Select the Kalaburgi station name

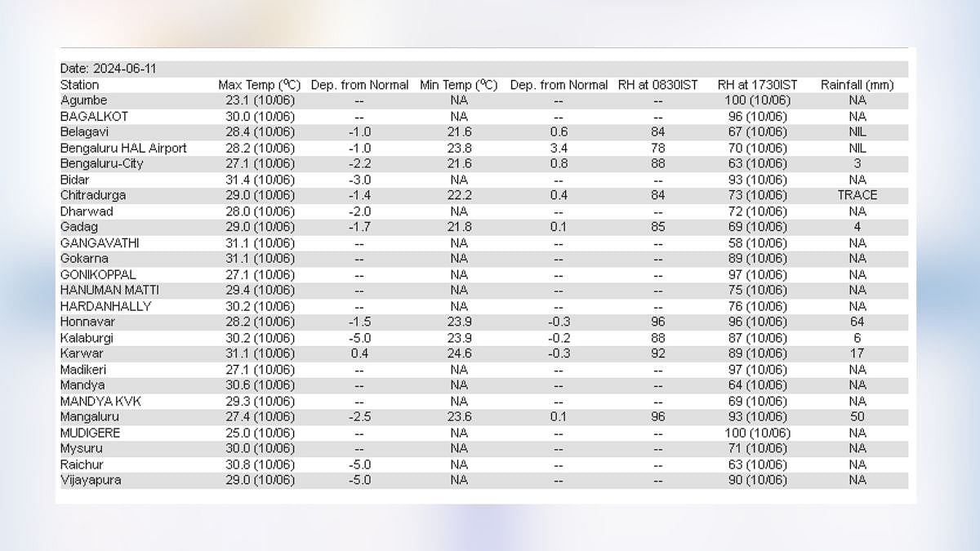click(87, 338)
